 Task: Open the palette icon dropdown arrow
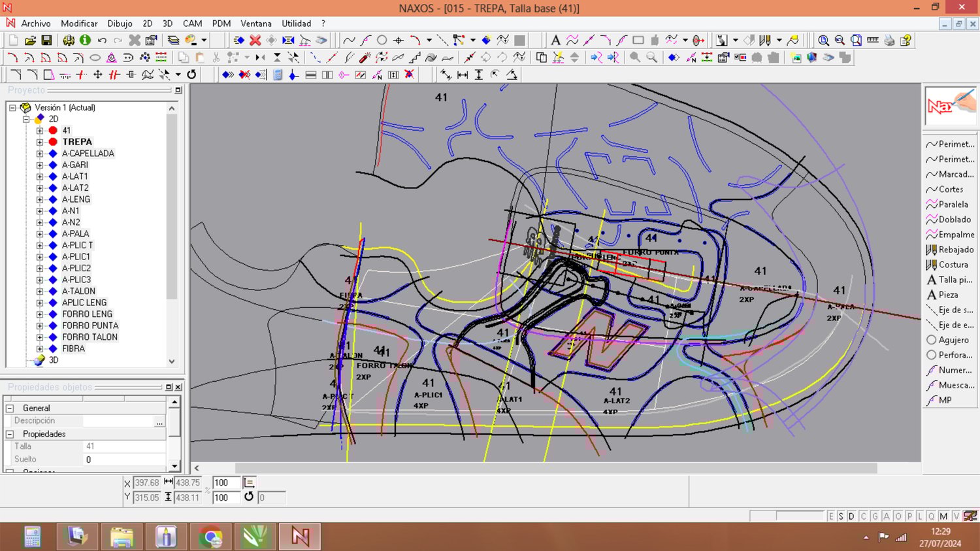pos(204,41)
